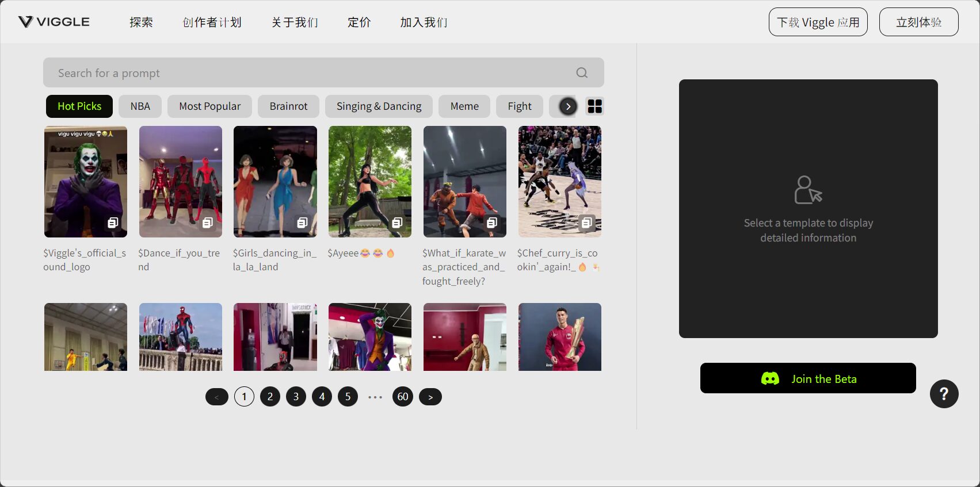
Task: Open the Ayeee forest dancer thumbnail
Action: pos(370,182)
